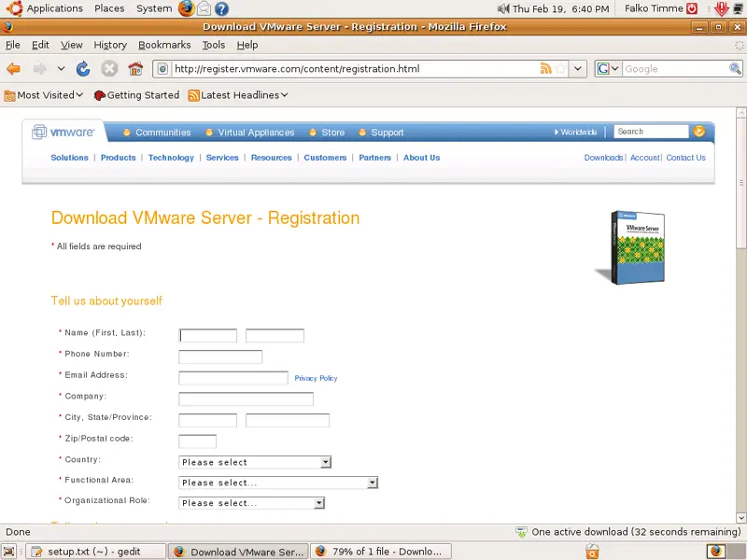Open the address bar history dropdown

coord(577,69)
